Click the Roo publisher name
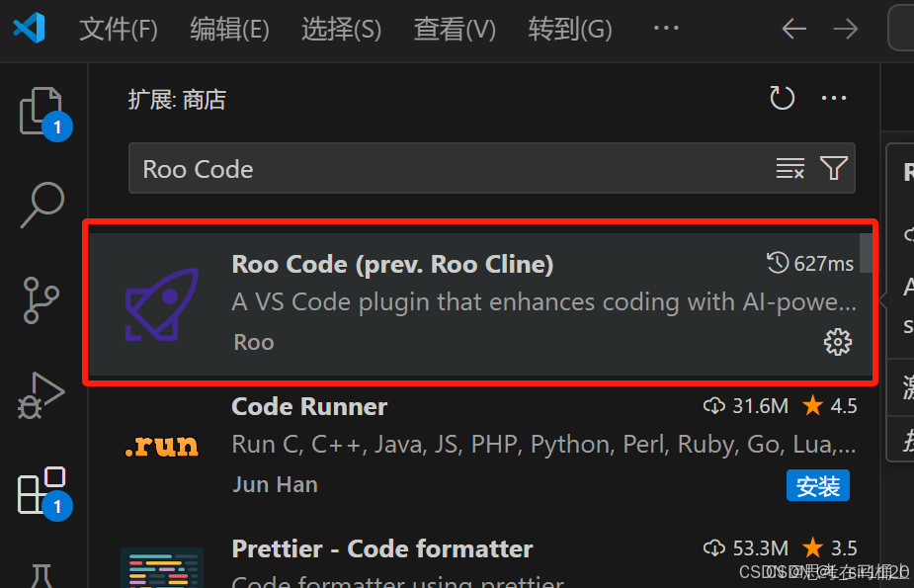The image size is (914, 588). pos(254,342)
